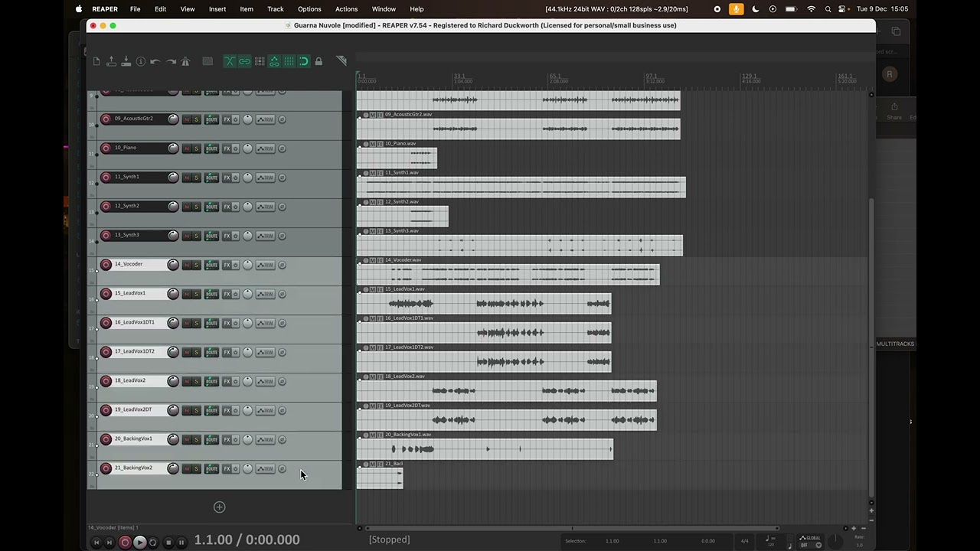The height and width of the screenshot is (551, 980).
Task: Bypass FX power icon on 15_LeadVox1
Action: point(235,294)
